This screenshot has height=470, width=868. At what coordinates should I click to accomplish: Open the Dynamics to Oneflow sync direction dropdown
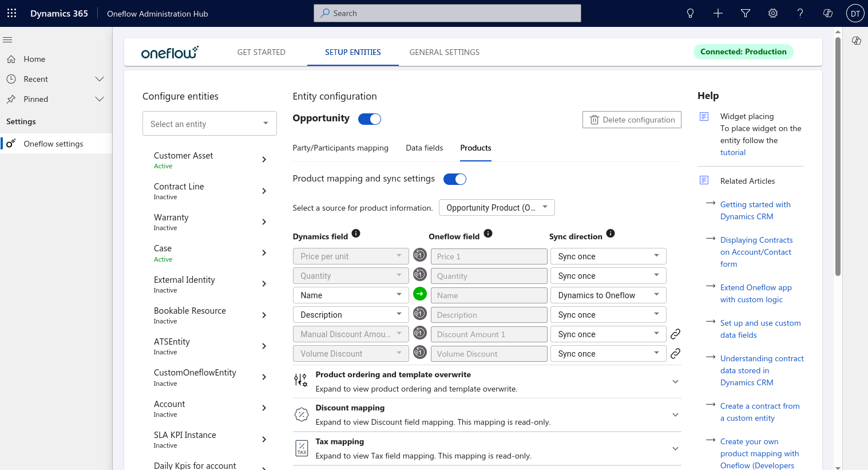[x=608, y=295]
